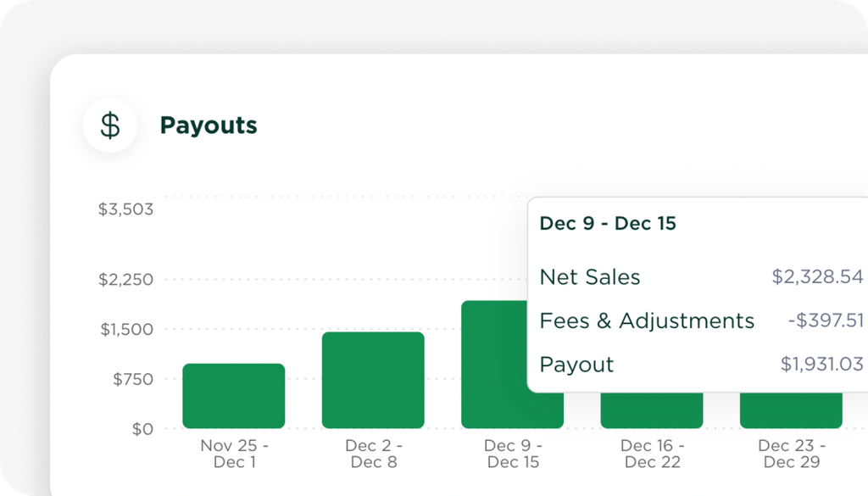Click the Dec 2 - Dec 8 axis label
The width and height of the screenshot is (868, 496).
point(374,454)
